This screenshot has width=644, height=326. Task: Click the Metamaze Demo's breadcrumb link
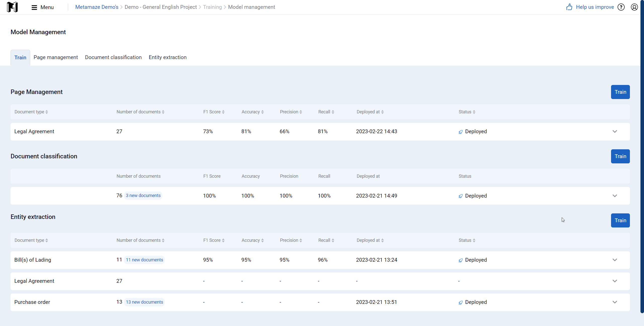[x=97, y=7]
